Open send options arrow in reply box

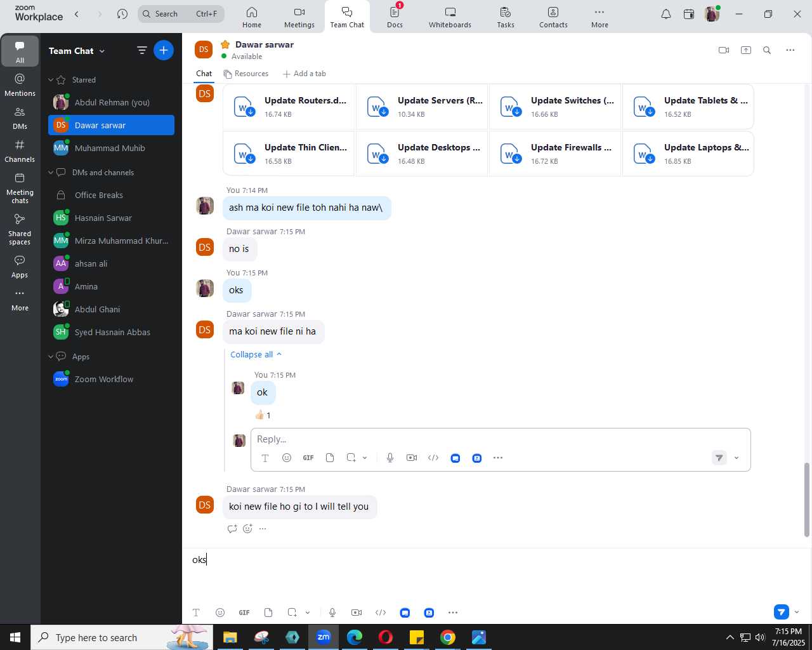[x=737, y=458]
